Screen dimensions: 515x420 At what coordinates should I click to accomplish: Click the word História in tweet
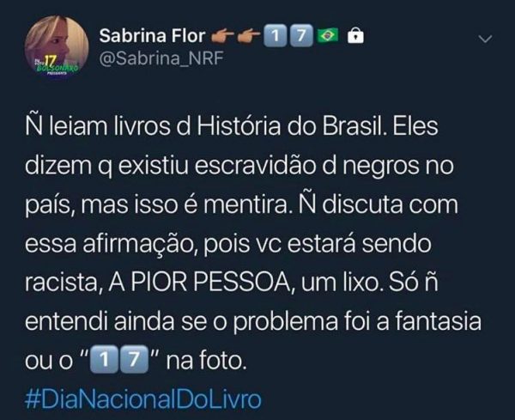[x=239, y=126]
